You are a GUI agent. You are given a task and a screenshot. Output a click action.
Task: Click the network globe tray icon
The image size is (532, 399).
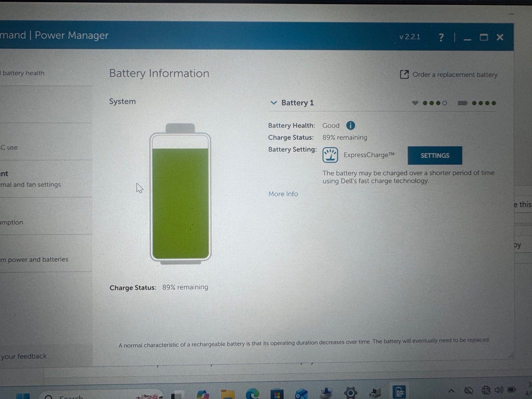point(486,390)
